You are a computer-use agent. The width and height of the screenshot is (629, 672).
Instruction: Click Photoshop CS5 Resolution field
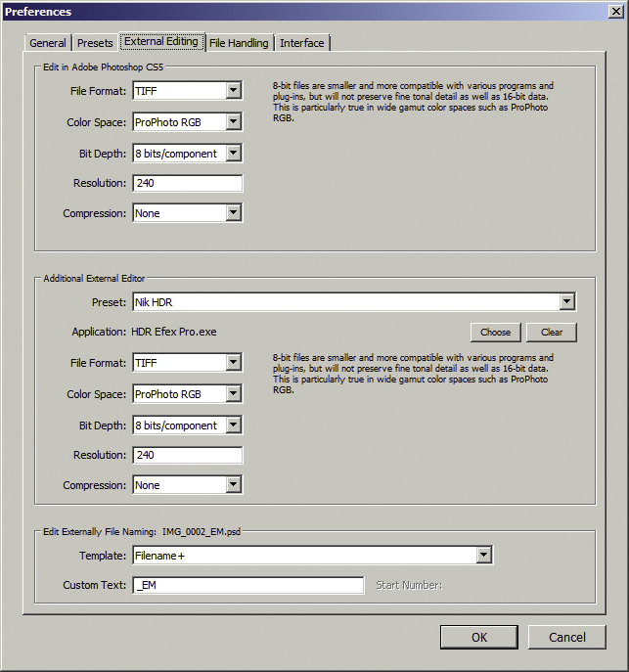(188, 183)
